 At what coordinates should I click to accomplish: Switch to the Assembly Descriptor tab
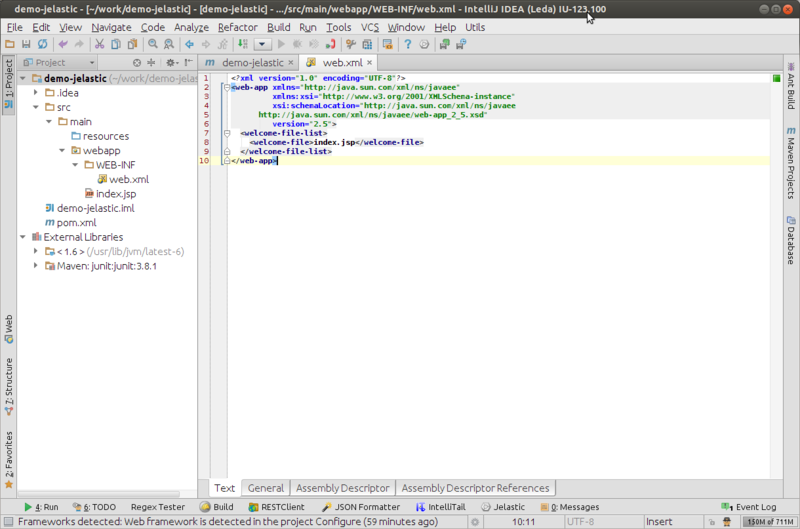coord(342,488)
